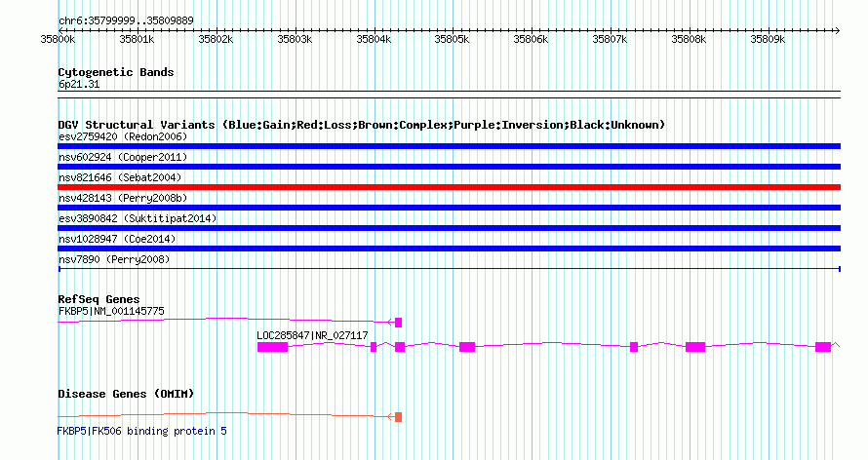Click the chr6:35799999..35809889 coordinate label
868x460 pixels.
tap(126, 21)
